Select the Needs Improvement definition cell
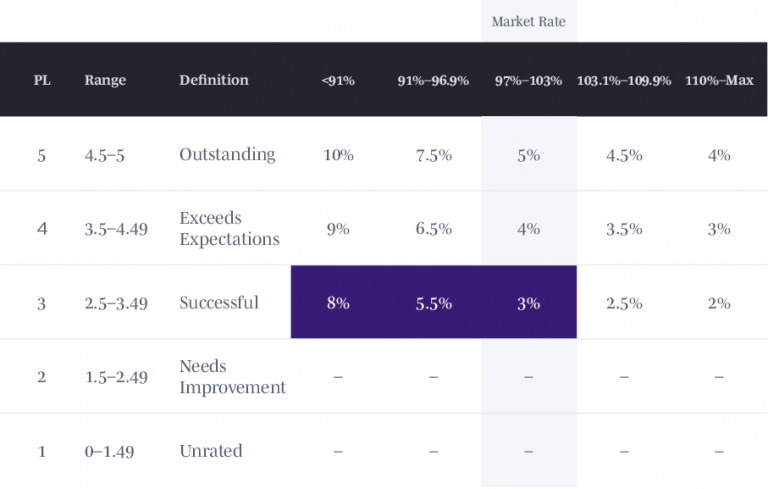Viewport: 768px width, 489px height. (232, 377)
